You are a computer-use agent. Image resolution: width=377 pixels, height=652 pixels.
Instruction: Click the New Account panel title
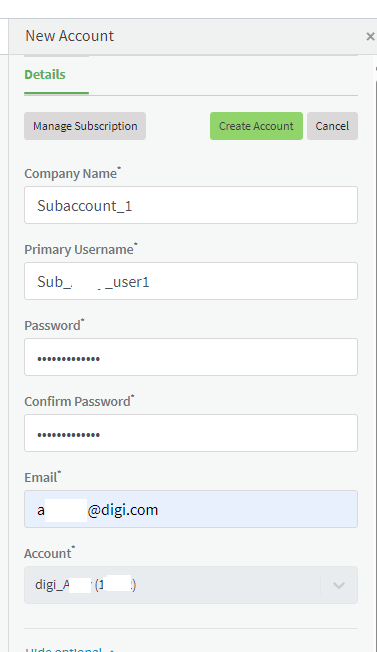(x=69, y=36)
